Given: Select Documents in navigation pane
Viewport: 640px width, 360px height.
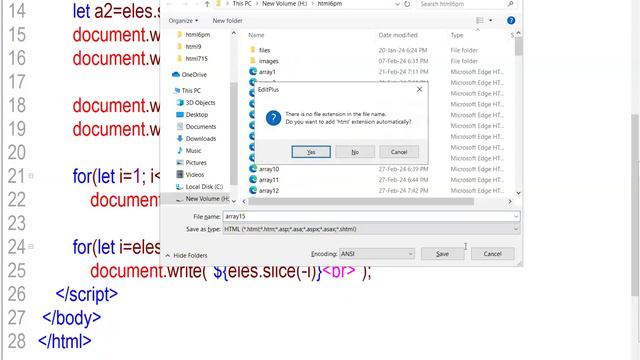Looking at the screenshot, I should point(200,127).
